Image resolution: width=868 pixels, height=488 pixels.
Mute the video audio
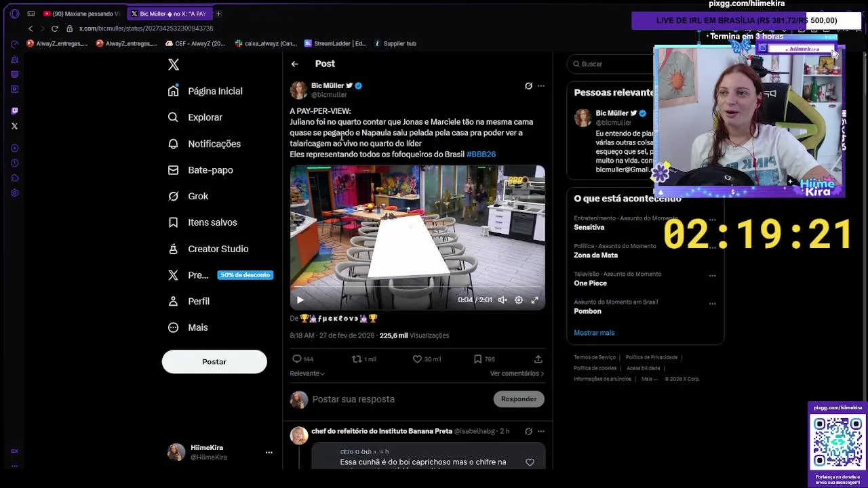tap(502, 300)
